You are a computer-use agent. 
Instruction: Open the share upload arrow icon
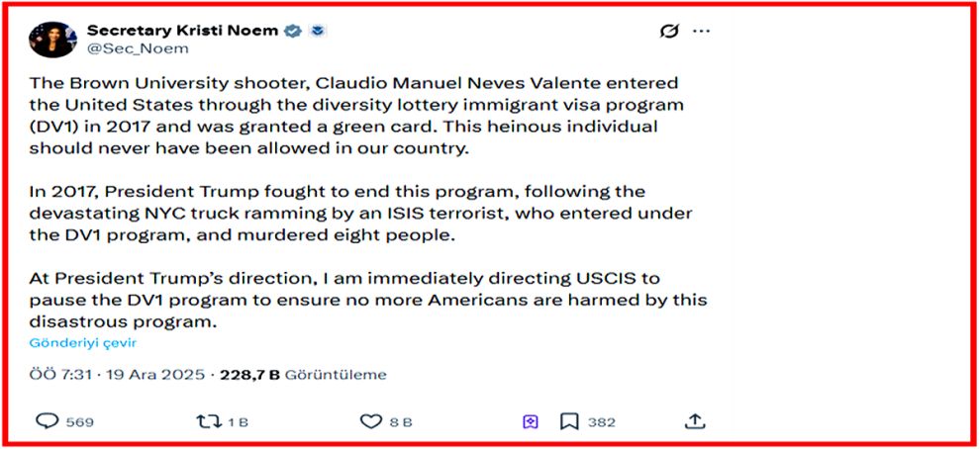695,421
